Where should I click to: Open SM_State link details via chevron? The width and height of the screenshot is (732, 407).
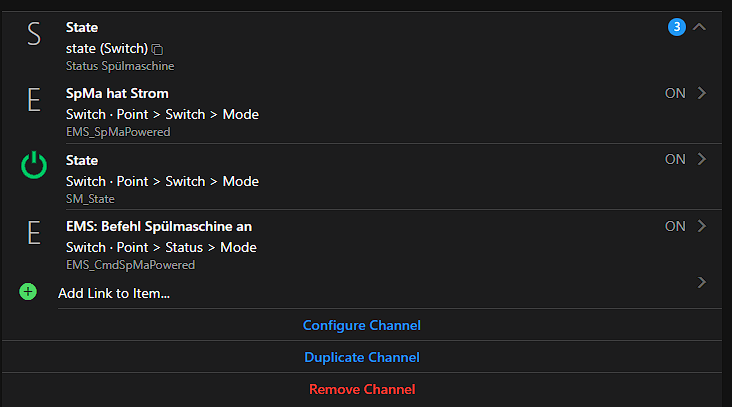click(x=701, y=159)
